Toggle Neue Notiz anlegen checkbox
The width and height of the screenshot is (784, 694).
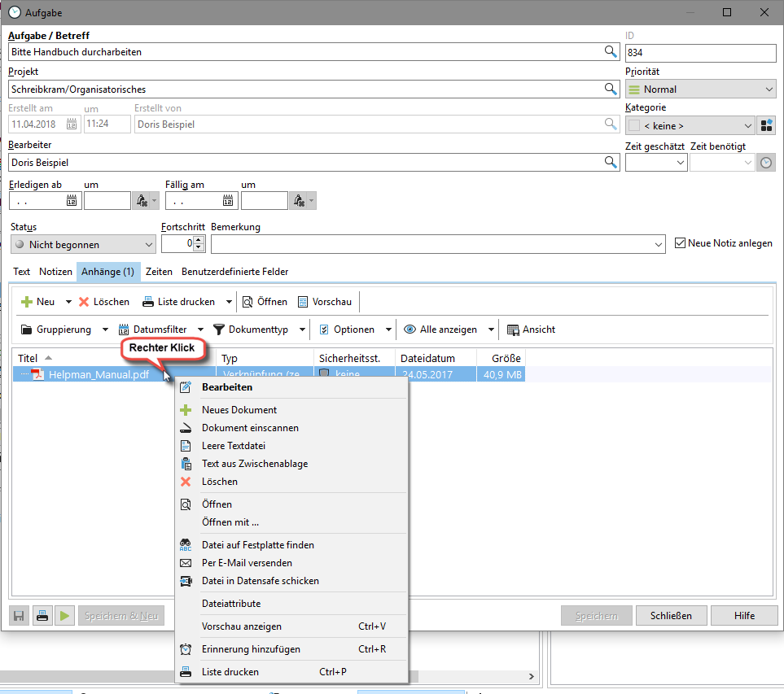681,243
